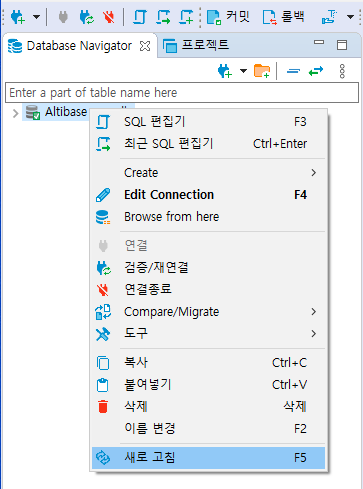Open navigator view menu three-dots icon

click(x=342, y=71)
